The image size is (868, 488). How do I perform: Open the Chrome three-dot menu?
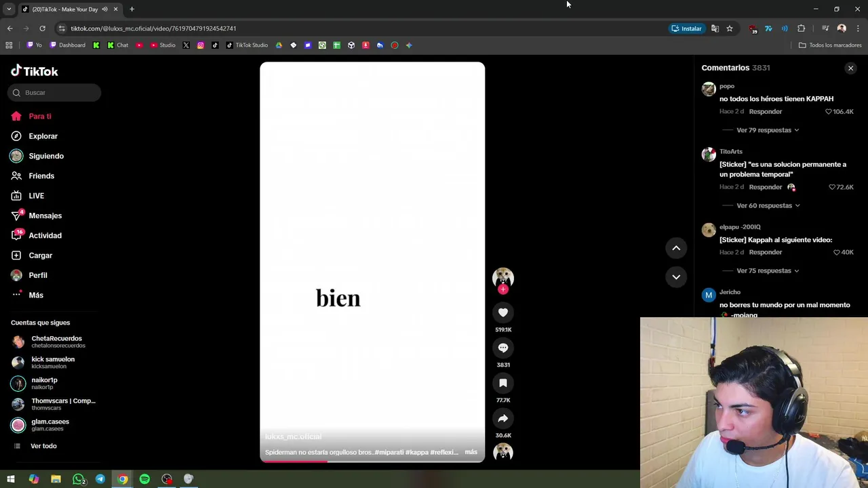tap(858, 28)
